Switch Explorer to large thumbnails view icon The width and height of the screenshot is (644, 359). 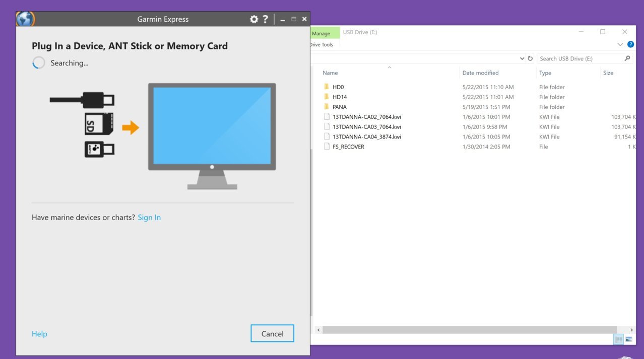[x=629, y=339]
